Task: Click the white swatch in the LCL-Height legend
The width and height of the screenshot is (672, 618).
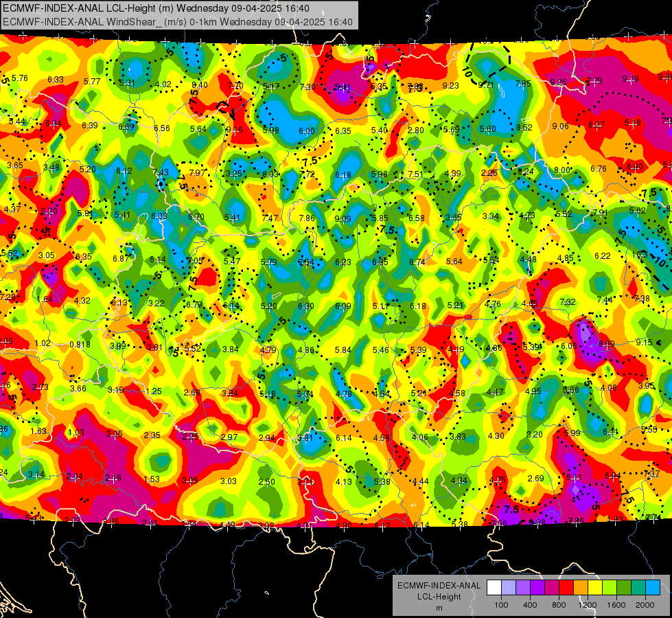Action: (494, 588)
